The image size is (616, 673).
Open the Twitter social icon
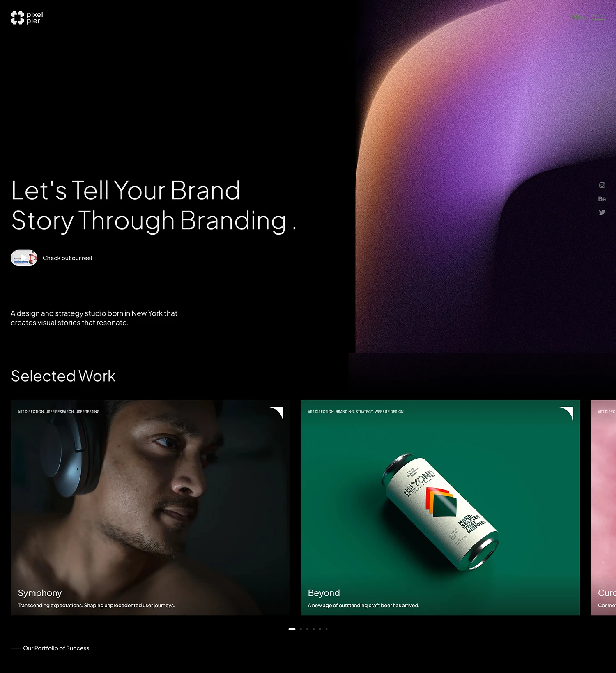tap(602, 212)
